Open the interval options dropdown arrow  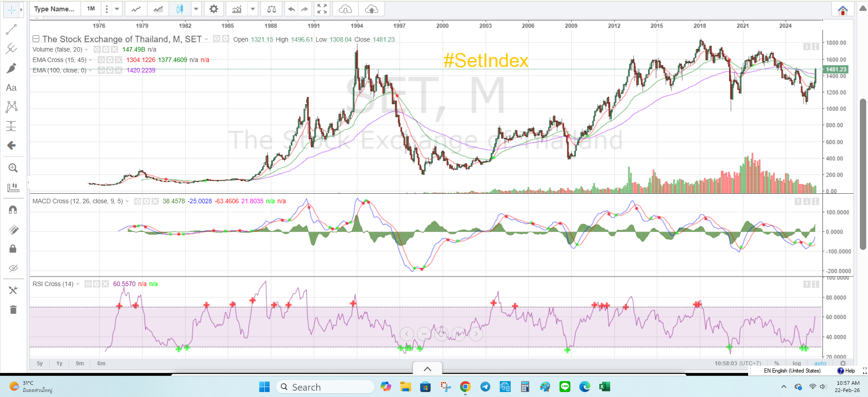pos(117,9)
